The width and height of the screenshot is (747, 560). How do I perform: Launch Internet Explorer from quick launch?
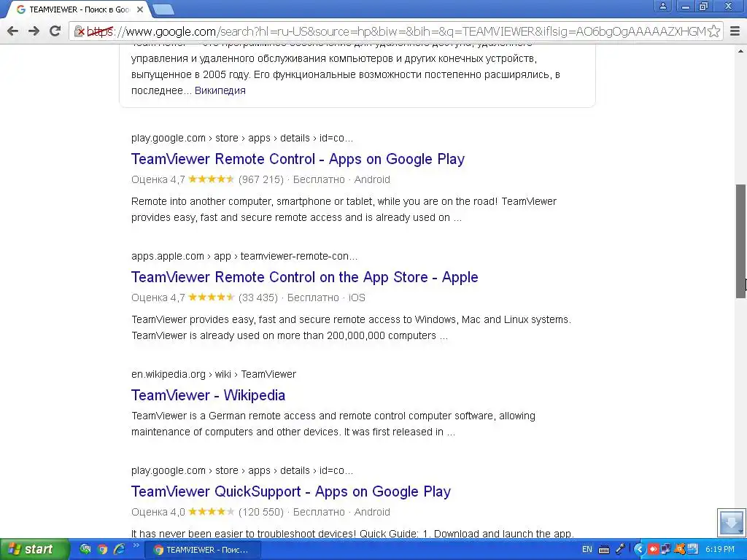point(119,550)
